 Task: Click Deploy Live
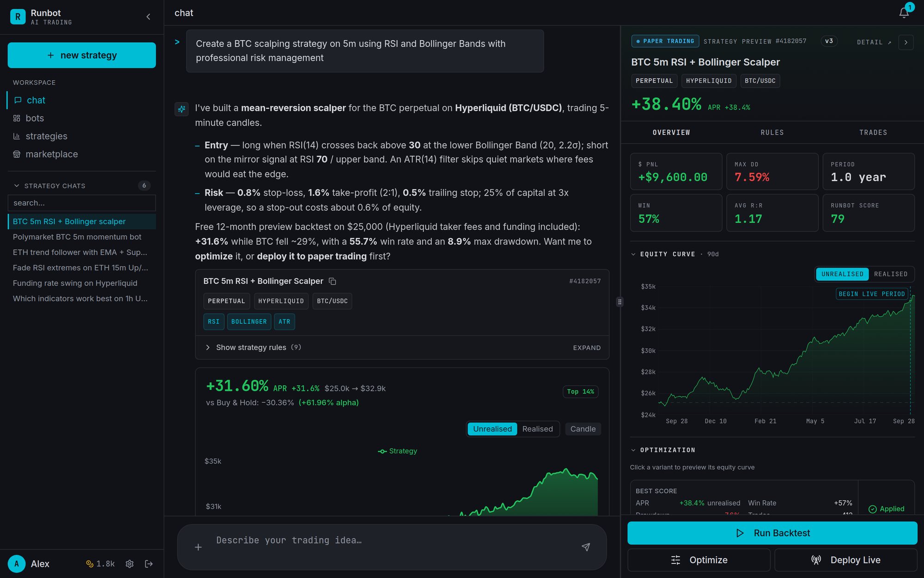(x=846, y=560)
